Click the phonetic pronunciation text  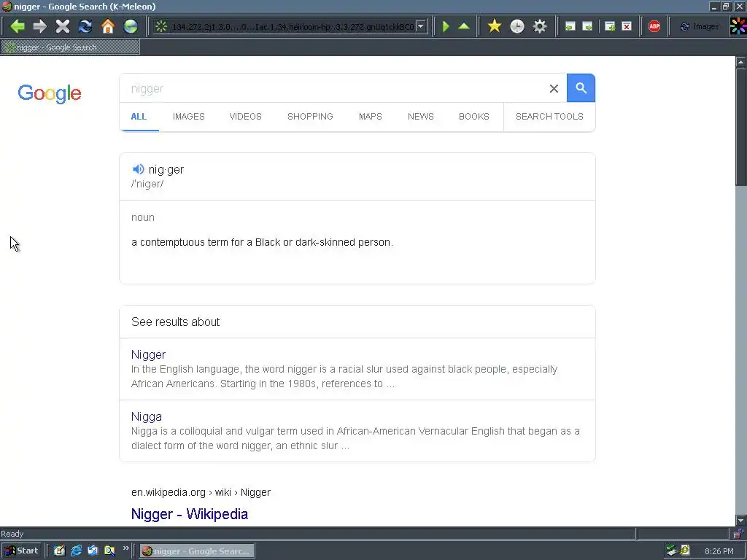[x=147, y=184]
